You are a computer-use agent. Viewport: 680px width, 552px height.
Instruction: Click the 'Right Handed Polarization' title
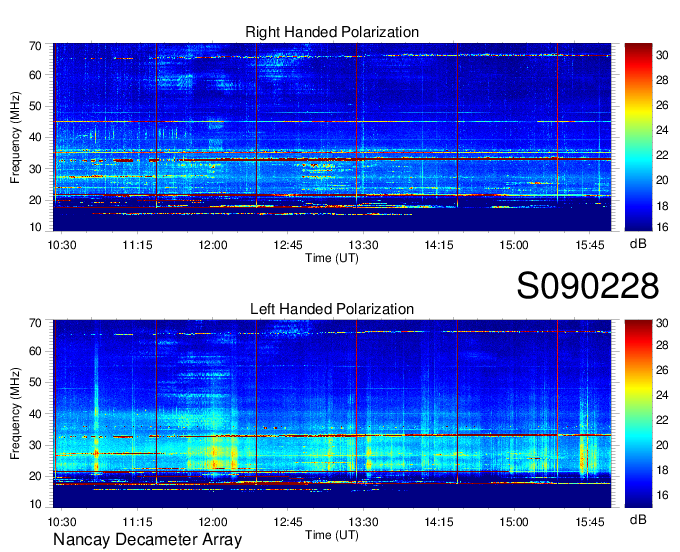pyautogui.click(x=332, y=32)
